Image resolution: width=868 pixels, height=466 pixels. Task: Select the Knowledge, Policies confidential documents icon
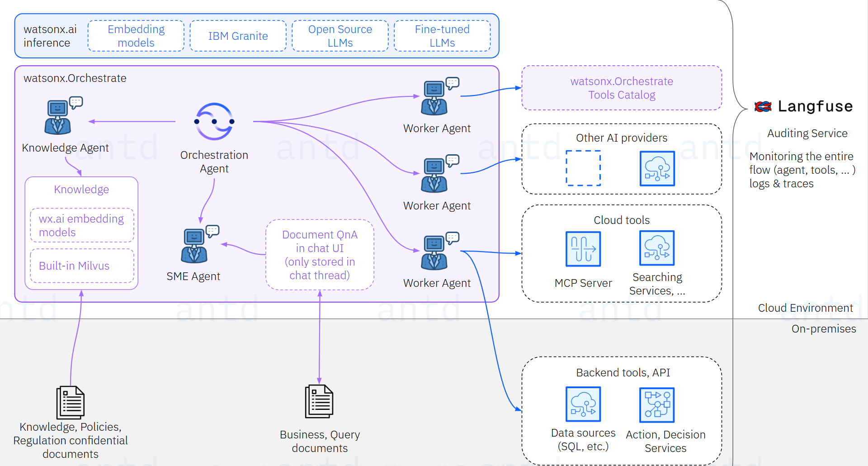(x=70, y=402)
